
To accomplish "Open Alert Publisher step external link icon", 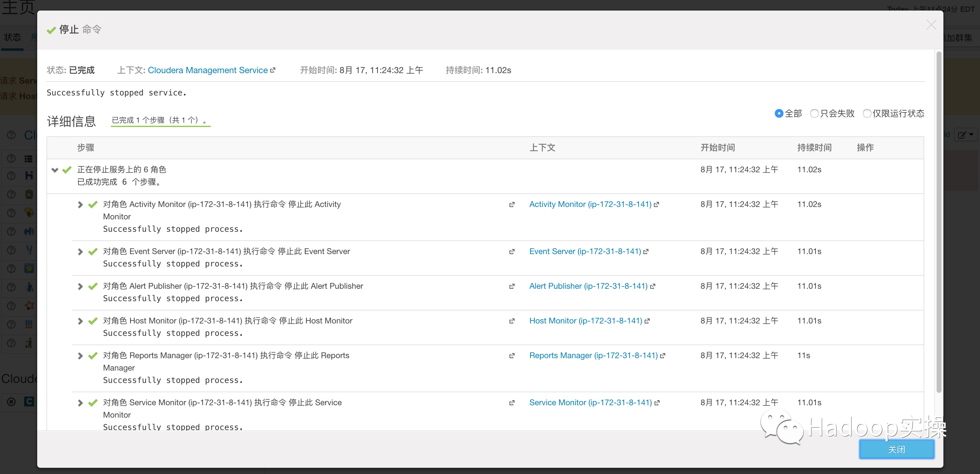I will (512, 287).
